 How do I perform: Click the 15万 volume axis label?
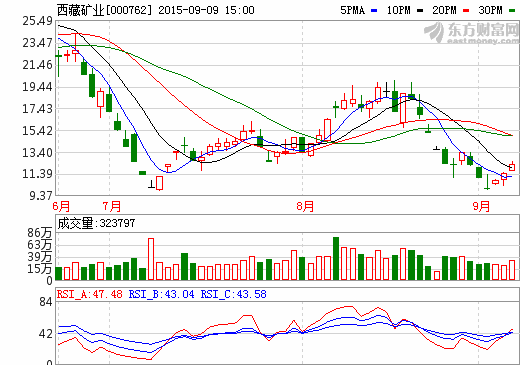click(40, 269)
